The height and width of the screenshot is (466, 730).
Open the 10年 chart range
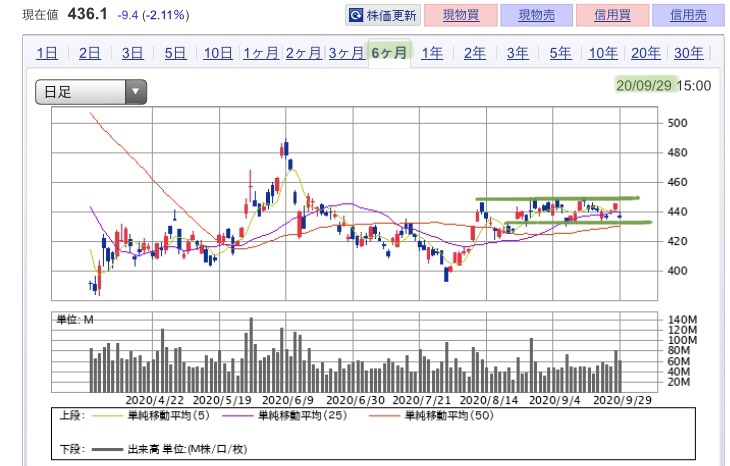coord(603,53)
